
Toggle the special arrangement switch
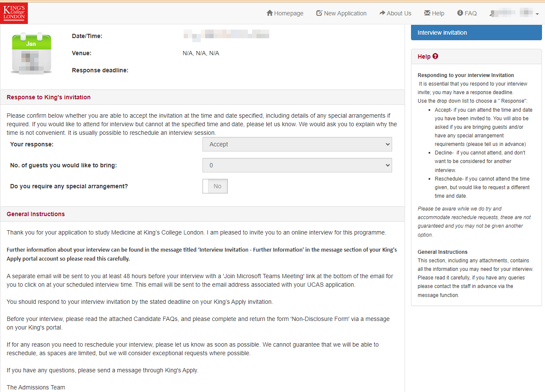[215, 186]
